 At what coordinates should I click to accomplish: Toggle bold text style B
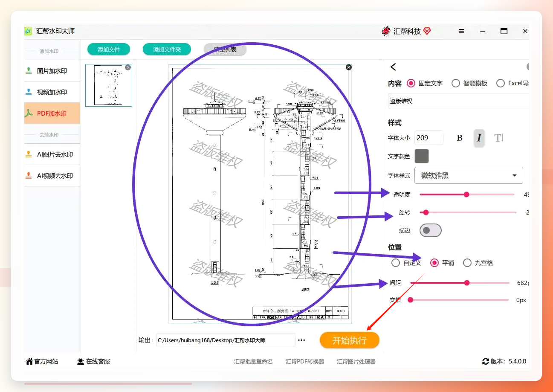click(460, 138)
